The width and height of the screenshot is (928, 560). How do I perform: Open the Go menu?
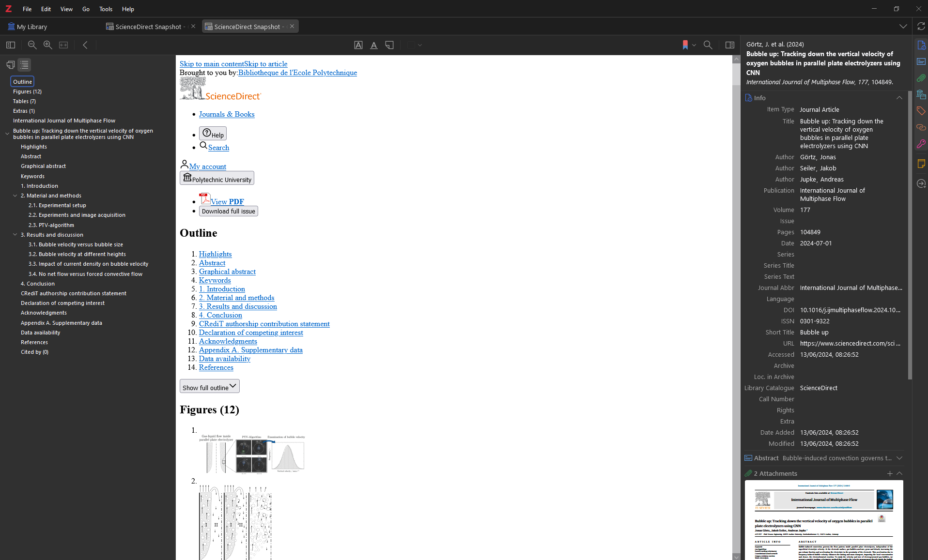86,9
